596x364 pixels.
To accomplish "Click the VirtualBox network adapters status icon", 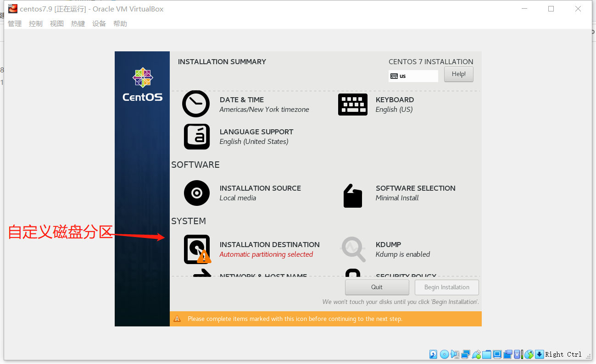I will (x=466, y=354).
